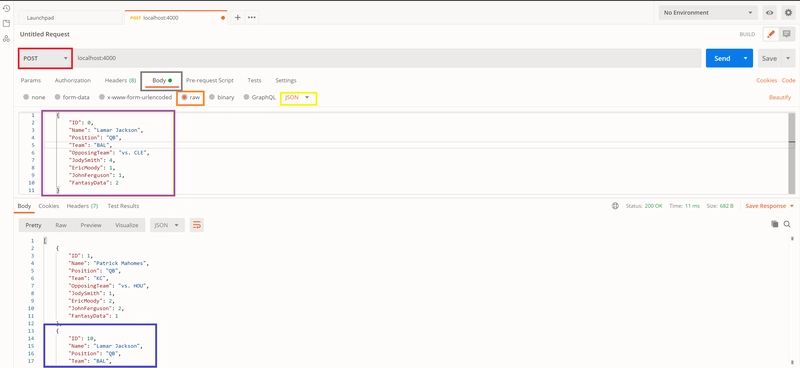Click the Size: 682 B text
This screenshot has width=800, height=368.
tap(719, 206)
